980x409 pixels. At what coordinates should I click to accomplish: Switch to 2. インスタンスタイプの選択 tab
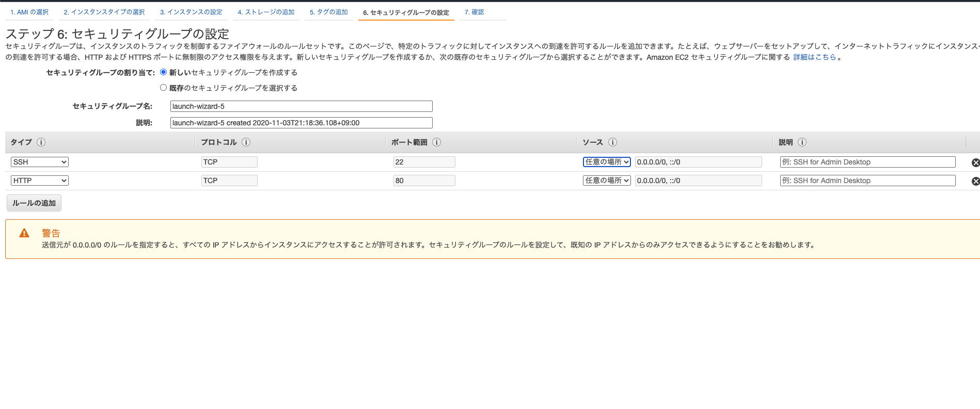104,12
